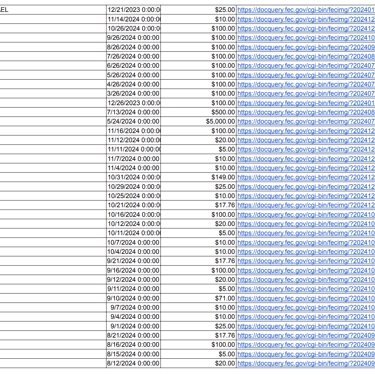Screen dimensions: 375x375
Task: Click the 10/25/2024 date cell
Action: [133, 196]
